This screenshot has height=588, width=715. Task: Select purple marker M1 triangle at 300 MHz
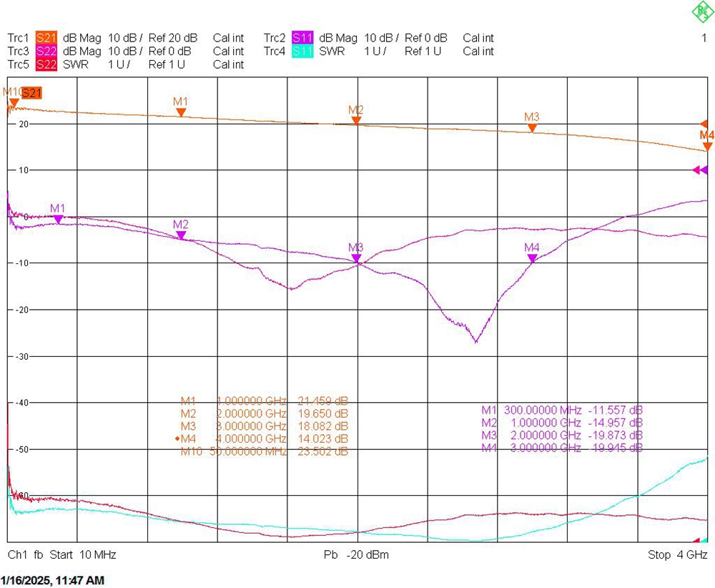click(x=58, y=219)
